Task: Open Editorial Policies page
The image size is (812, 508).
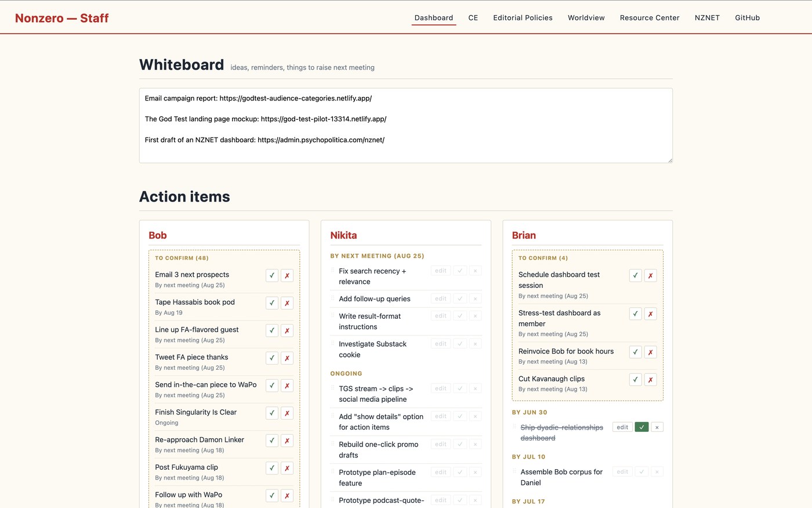Action: [523, 18]
